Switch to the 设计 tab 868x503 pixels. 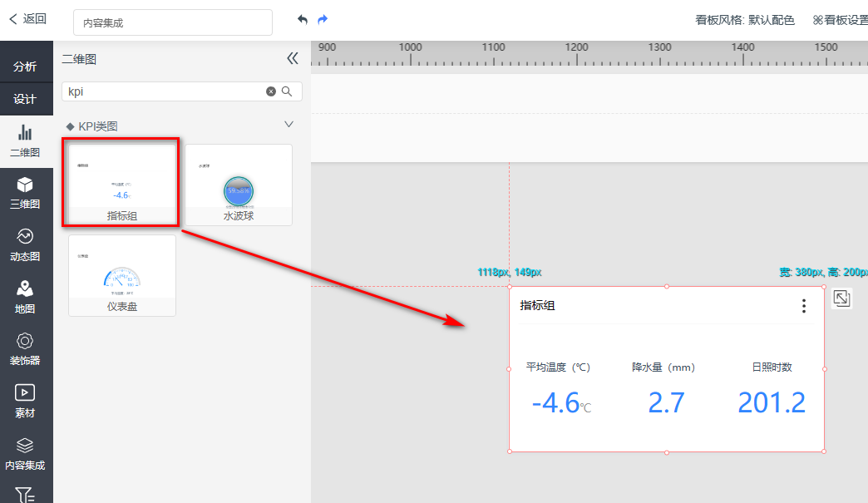point(25,99)
